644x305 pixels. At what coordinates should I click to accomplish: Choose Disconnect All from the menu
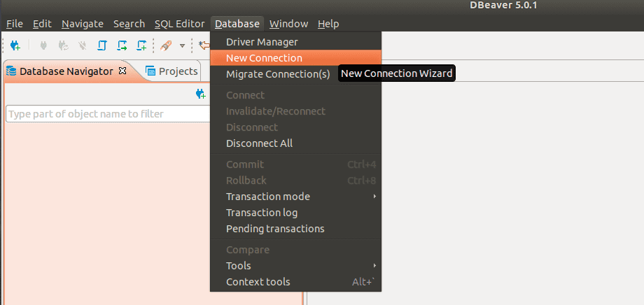[x=295, y=143]
